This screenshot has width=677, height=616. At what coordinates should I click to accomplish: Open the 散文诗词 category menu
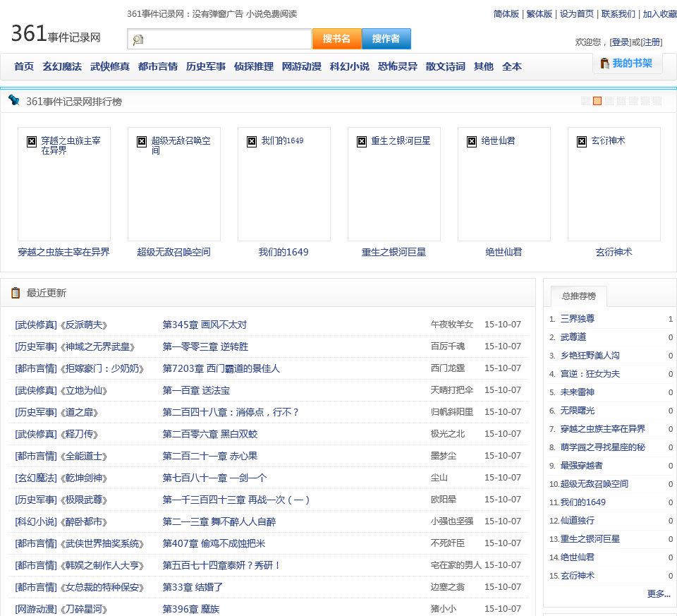[x=446, y=66]
